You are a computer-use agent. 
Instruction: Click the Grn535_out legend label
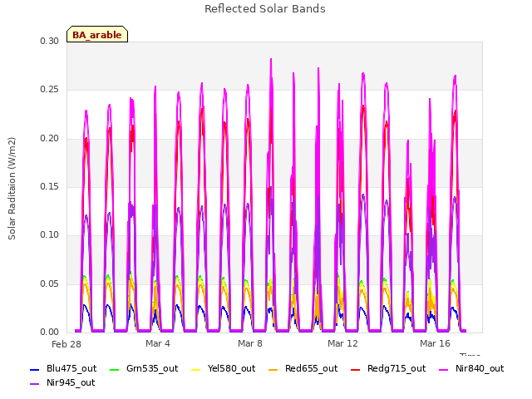[152, 368]
